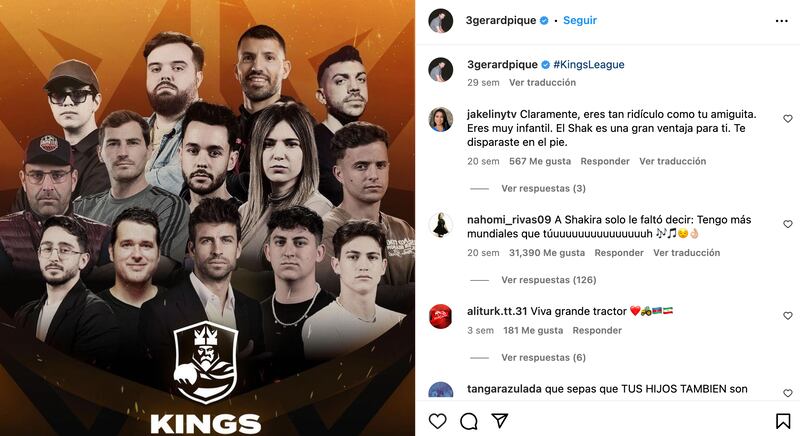Screen dimensions: 800x436
Task: Like nahomi_rivas09's comment heart
Action: tap(788, 224)
